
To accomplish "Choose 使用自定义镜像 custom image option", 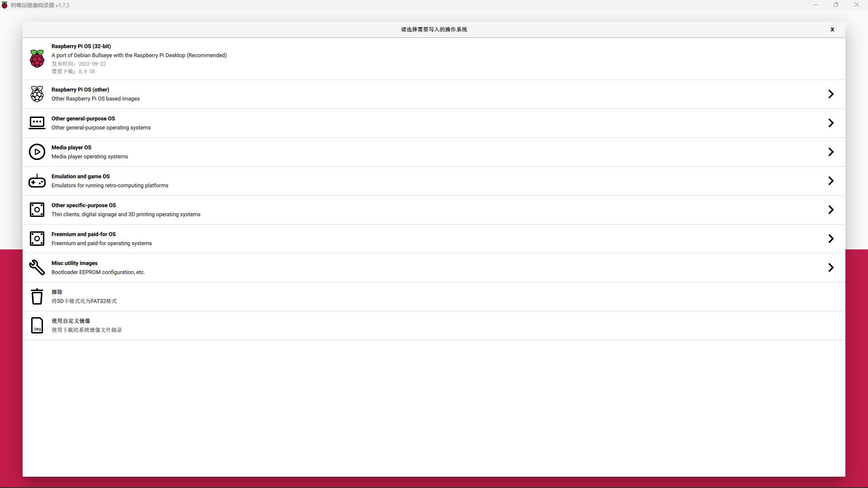I will 71,321.
